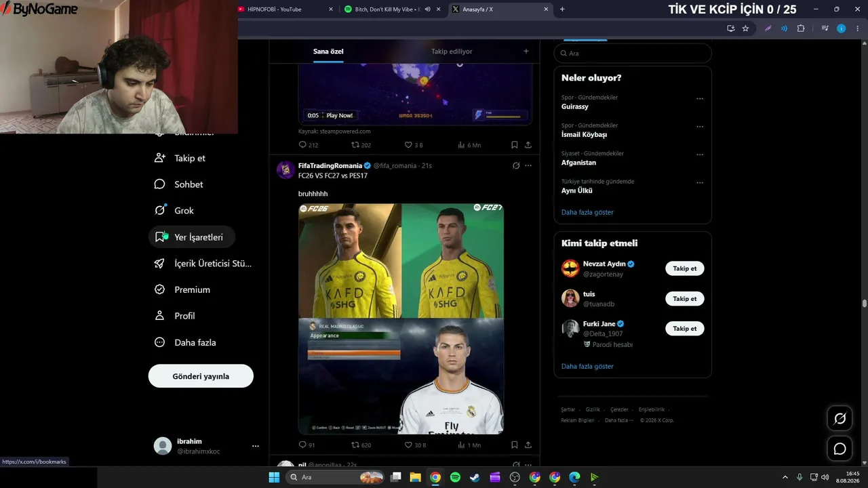Open İçerik Üreticisi Stüdyosu in sidebar
Image resolution: width=868 pixels, height=488 pixels.
[203, 264]
